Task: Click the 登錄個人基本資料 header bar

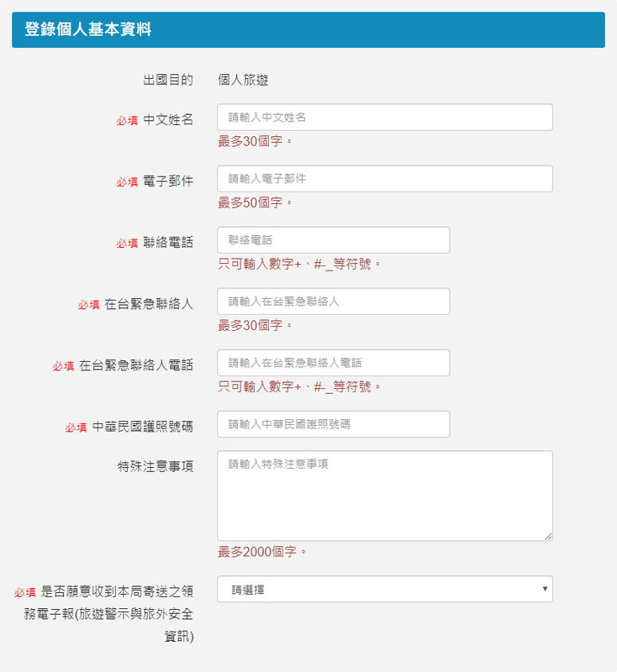Action: click(308, 29)
